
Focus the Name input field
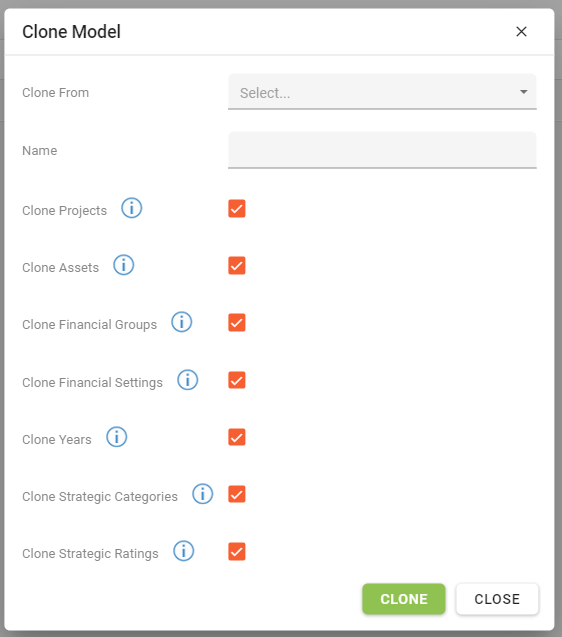point(382,150)
